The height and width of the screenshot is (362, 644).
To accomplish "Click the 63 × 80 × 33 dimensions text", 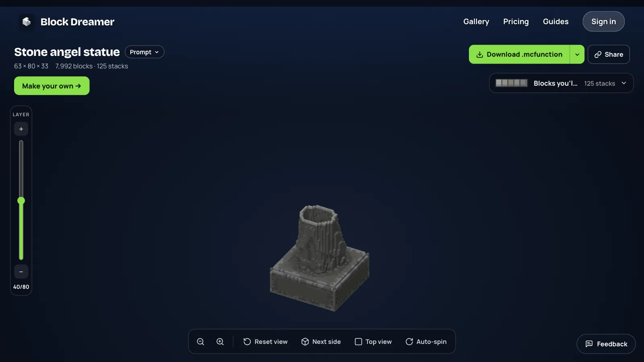I will pyautogui.click(x=31, y=66).
